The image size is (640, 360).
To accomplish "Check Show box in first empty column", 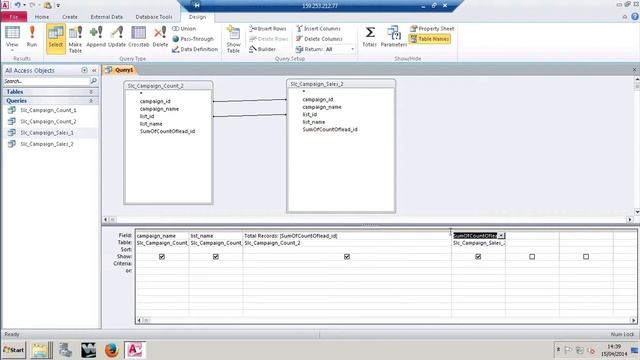I will point(532,257).
